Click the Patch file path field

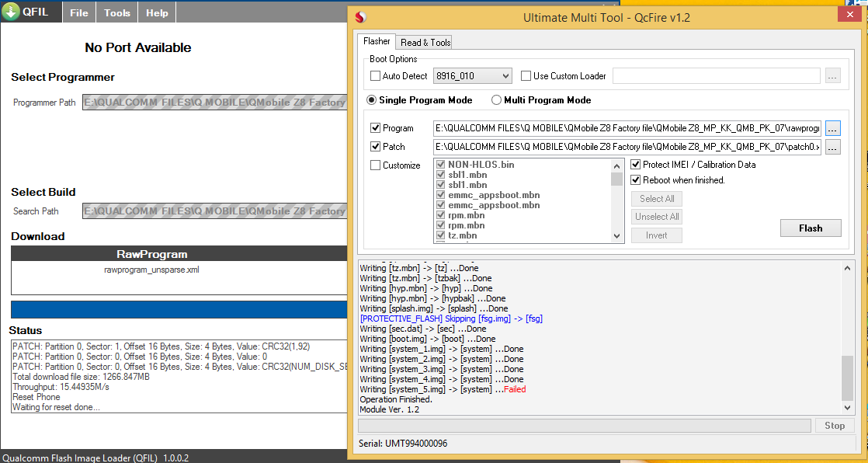coord(627,147)
